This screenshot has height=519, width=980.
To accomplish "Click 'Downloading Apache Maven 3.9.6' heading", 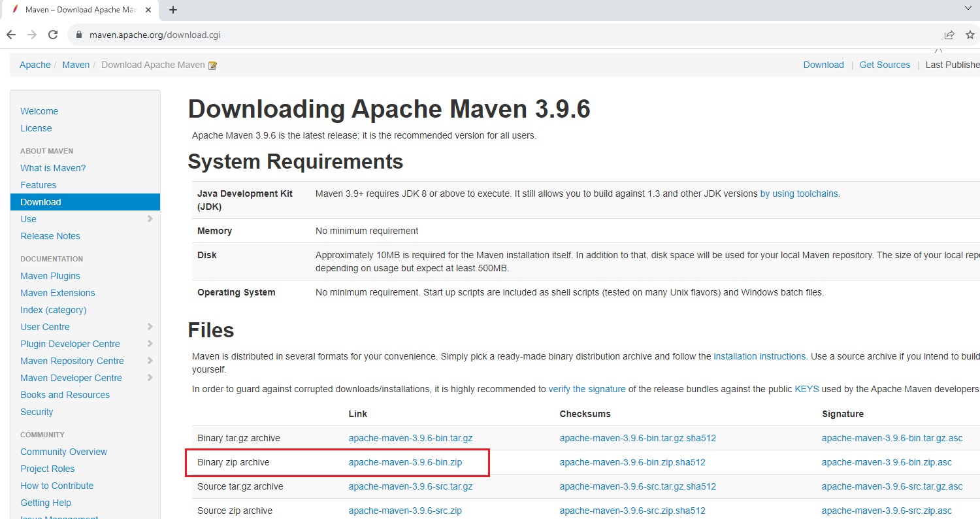I will click(389, 109).
